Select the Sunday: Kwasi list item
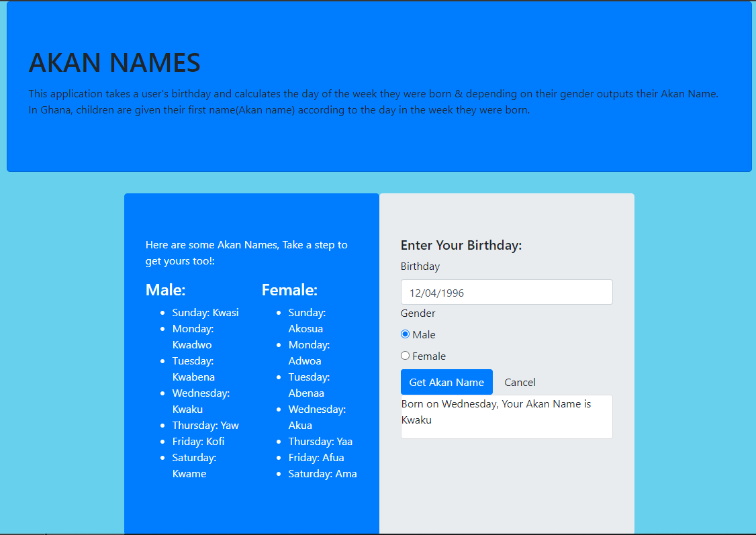This screenshot has height=535, width=756. point(205,313)
